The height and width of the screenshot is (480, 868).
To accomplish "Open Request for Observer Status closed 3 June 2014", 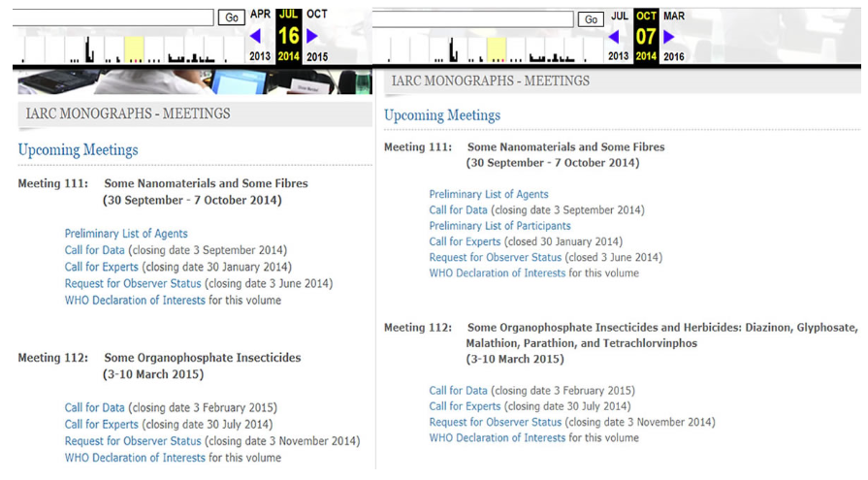I will point(496,257).
